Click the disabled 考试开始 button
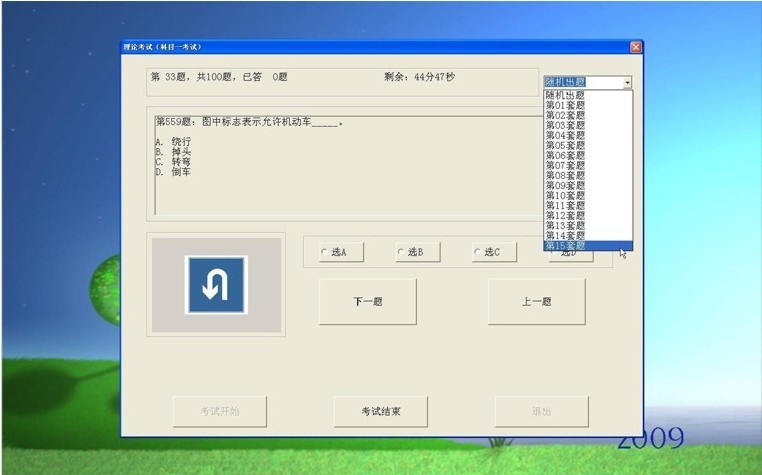The width and height of the screenshot is (762, 475). pyautogui.click(x=220, y=411)
